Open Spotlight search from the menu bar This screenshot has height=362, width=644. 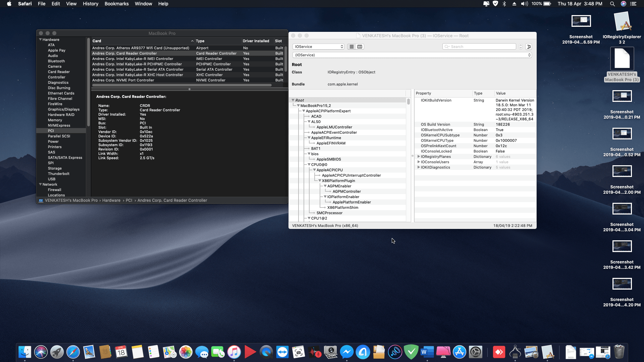612,4
